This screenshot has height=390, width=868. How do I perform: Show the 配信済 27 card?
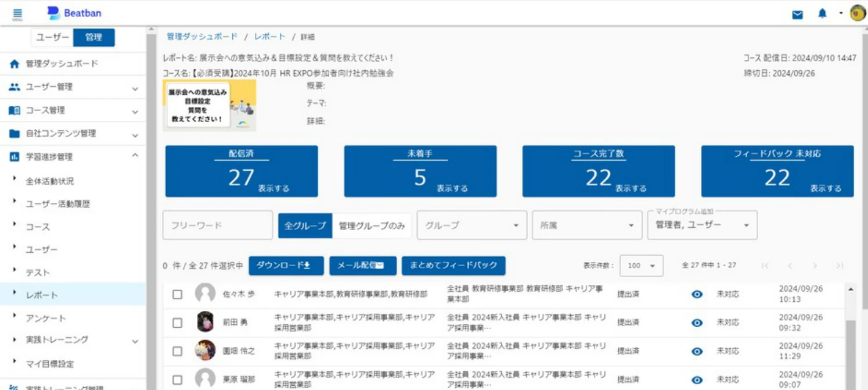coord(242,171)
